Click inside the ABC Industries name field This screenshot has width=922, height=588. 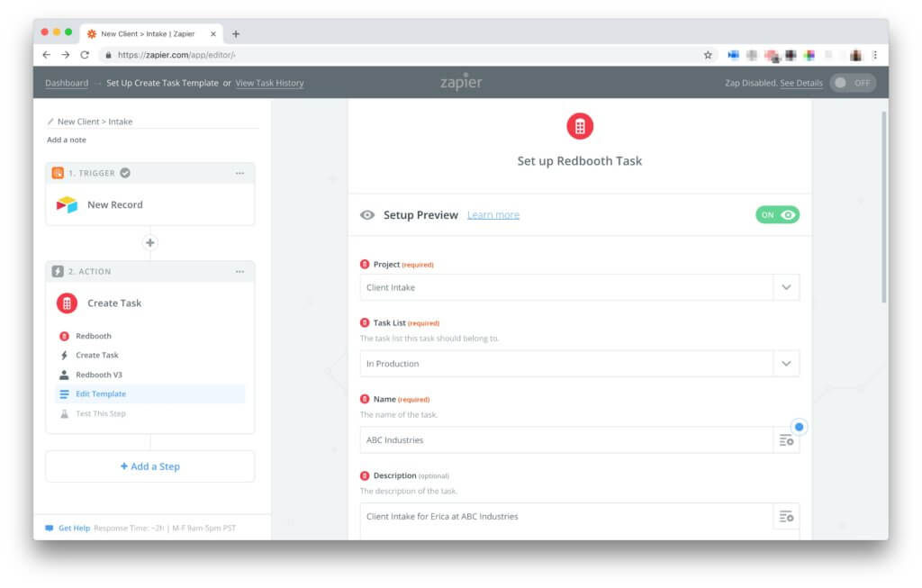[x=540, y=439]
